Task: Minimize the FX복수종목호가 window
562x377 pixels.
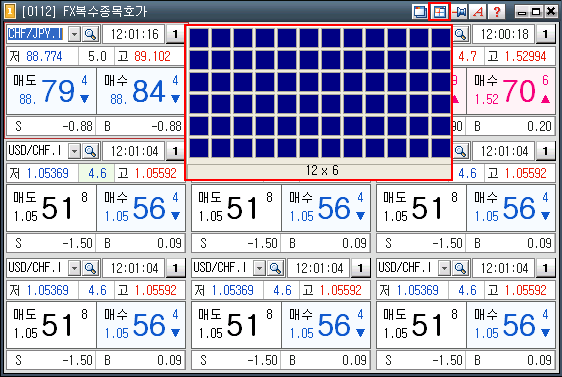Action: [x=522, y=12]
